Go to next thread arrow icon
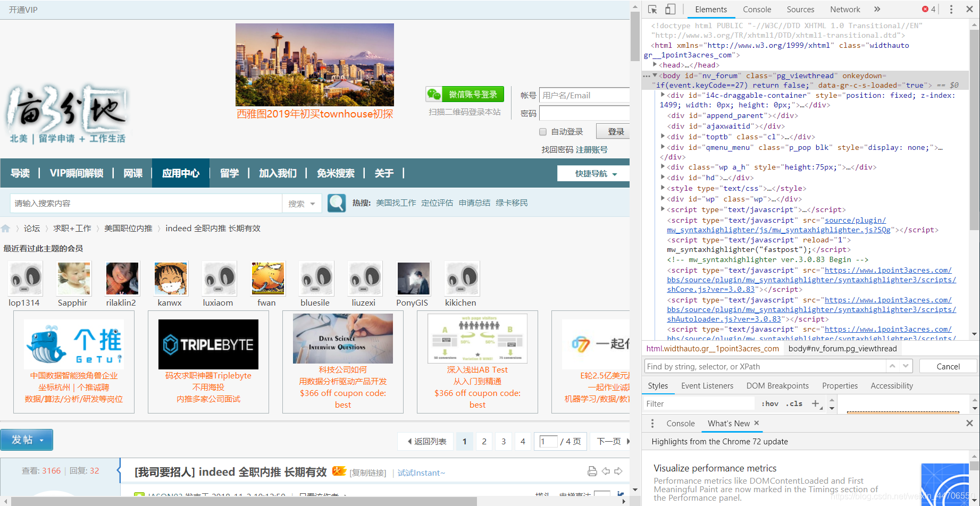Image resolution: width=980 pixels, height=506 pixels. 618,471
